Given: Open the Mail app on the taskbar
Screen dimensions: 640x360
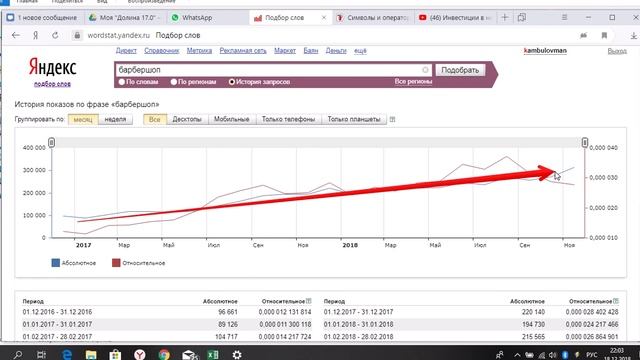Looking at the screenshot, I should point(189,355).
